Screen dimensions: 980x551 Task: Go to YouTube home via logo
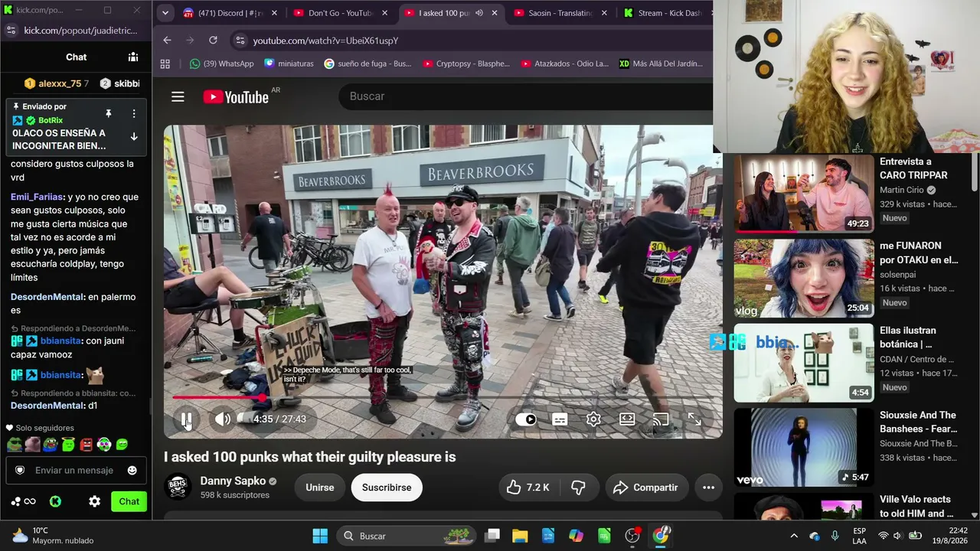(x=236, y=96)
